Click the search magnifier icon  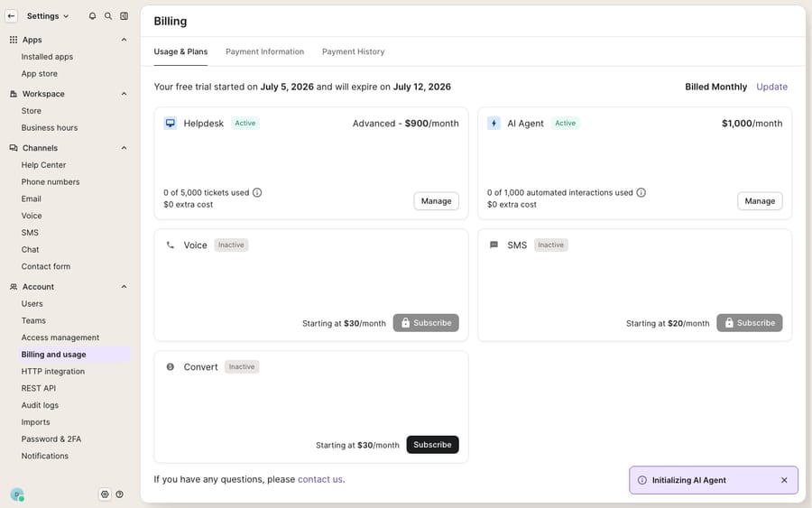tap(108, 16)
